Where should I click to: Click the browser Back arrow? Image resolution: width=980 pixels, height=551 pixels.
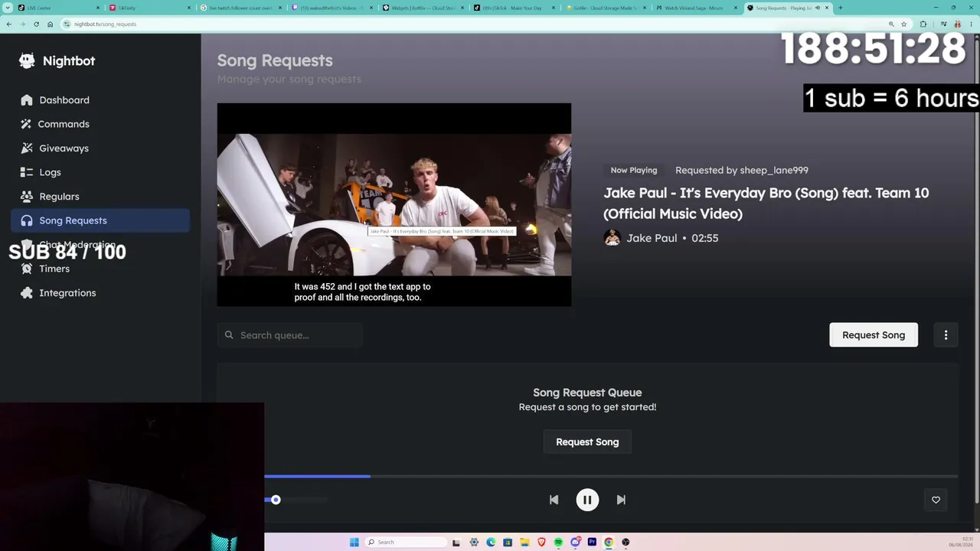coord(8,24)
